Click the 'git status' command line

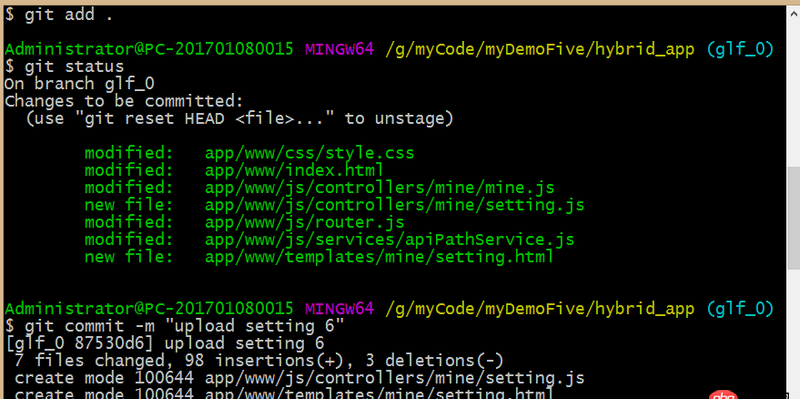tap(64, 67)
